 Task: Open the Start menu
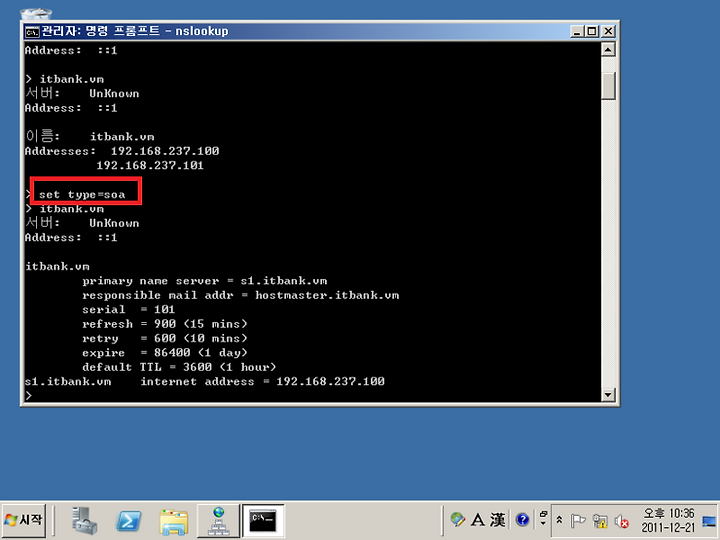24,520
